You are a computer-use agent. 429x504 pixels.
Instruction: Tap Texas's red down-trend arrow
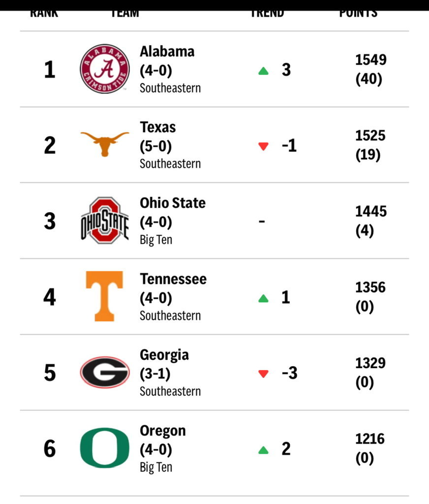(x=263, y=147)
